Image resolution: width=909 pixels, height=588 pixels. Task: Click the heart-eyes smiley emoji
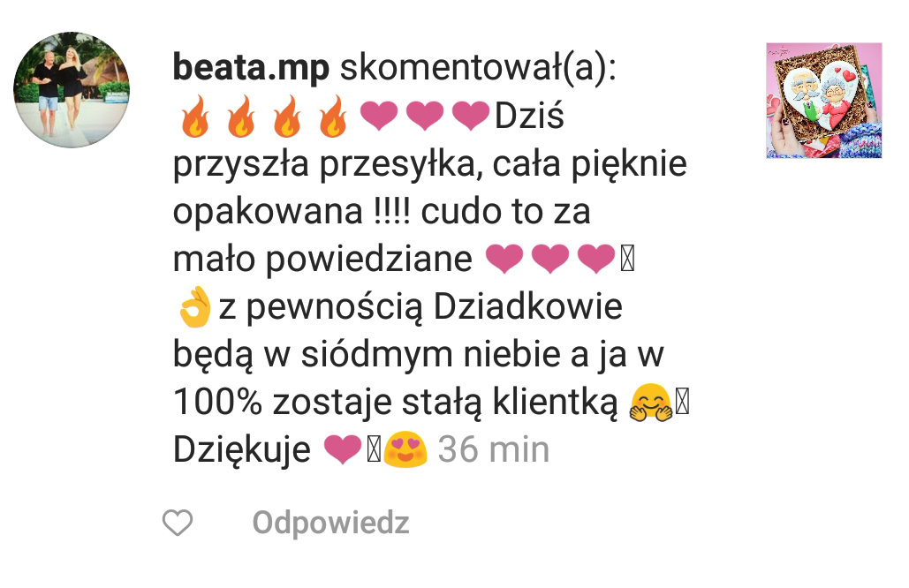coord(405,449)
